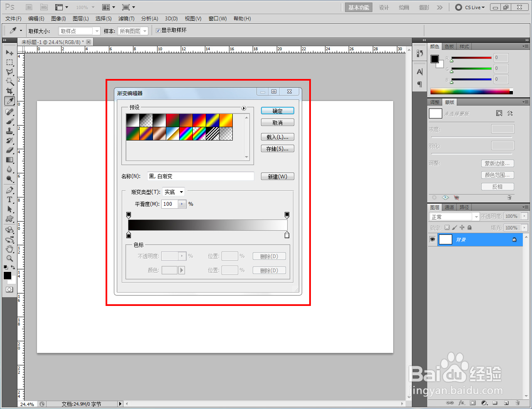This screenshot has width=532, height=409.
Task: Open Sample layers dropdown 所有图层
Action: click(133, 31)
